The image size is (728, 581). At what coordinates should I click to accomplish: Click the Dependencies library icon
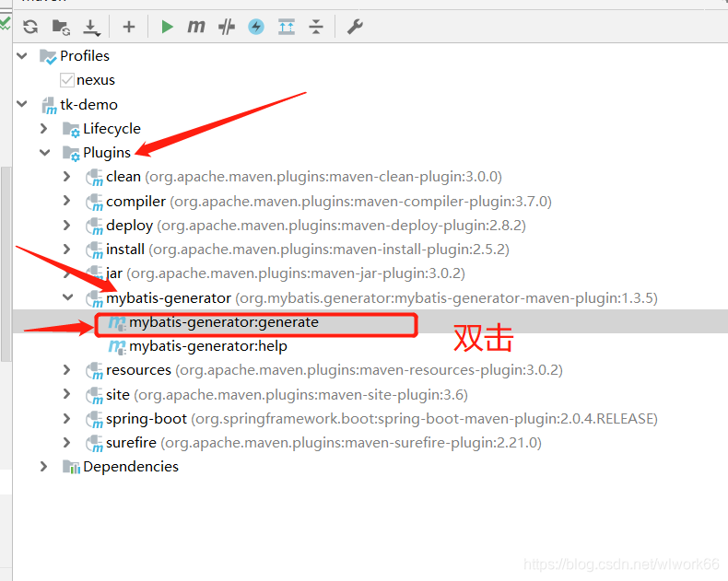71,467
